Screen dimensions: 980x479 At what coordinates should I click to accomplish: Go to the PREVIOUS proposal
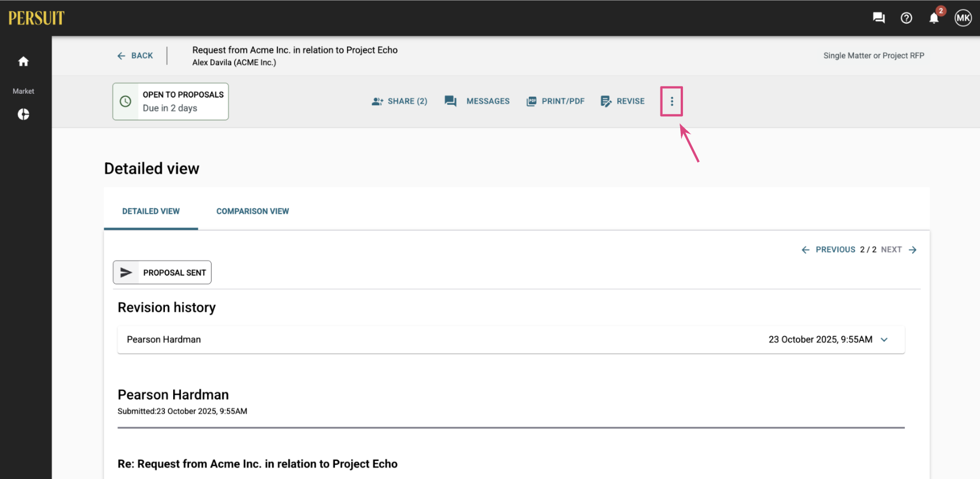828,250
